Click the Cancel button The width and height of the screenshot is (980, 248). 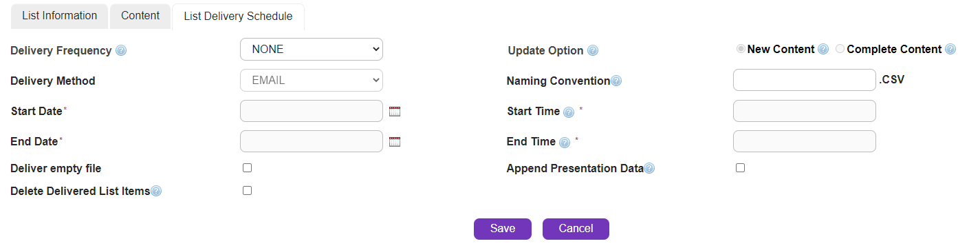click(576, 229)
